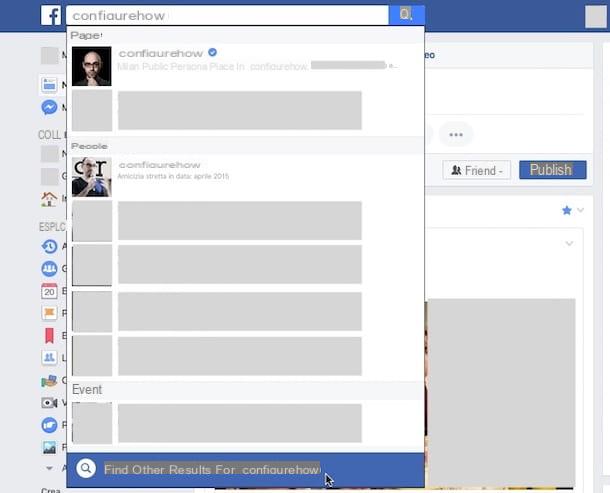Expand the post options chevron below the star
The image size is (610, 493).
pos(569,244)
